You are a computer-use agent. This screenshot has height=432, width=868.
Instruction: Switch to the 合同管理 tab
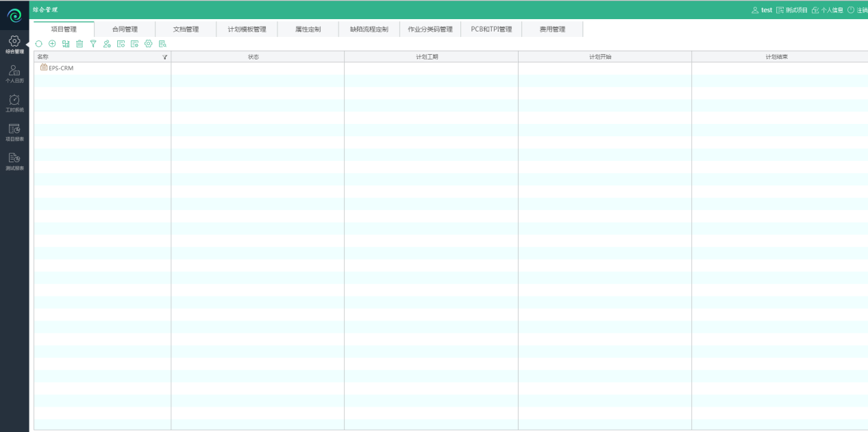coord(125,29)
